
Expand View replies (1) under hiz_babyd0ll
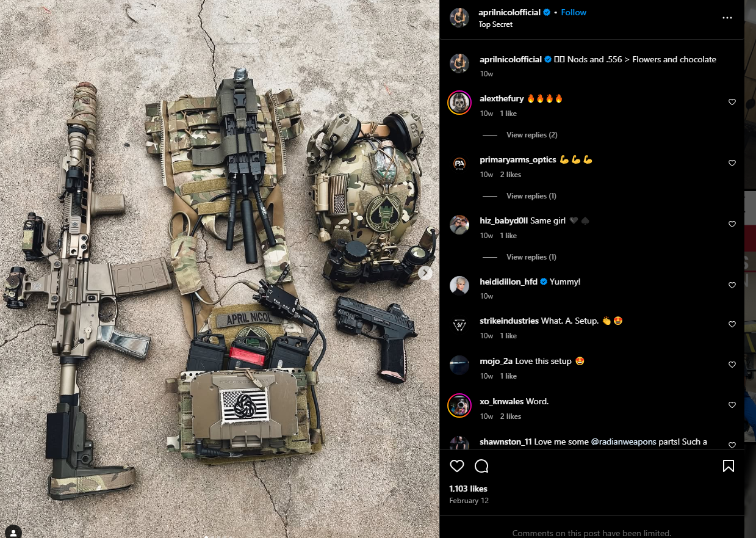pyautogui.click(x=531, y=257)
